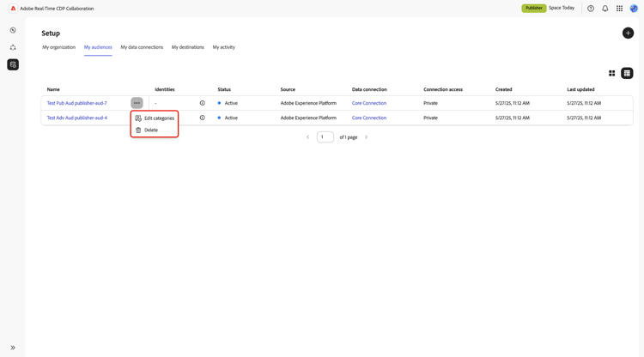Open the second sidebar icon
This screenshot has width=644, height=357.
[x=13, y=47]
